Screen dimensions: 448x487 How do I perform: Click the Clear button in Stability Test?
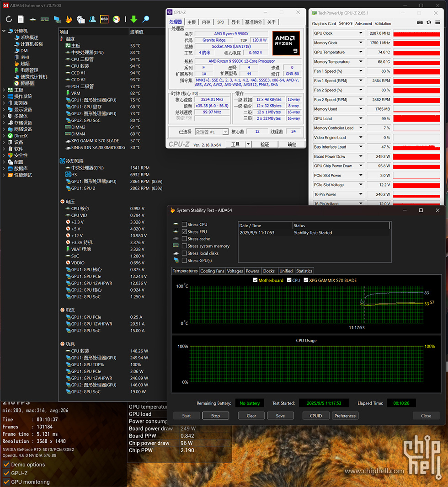(x=251, y=416)
